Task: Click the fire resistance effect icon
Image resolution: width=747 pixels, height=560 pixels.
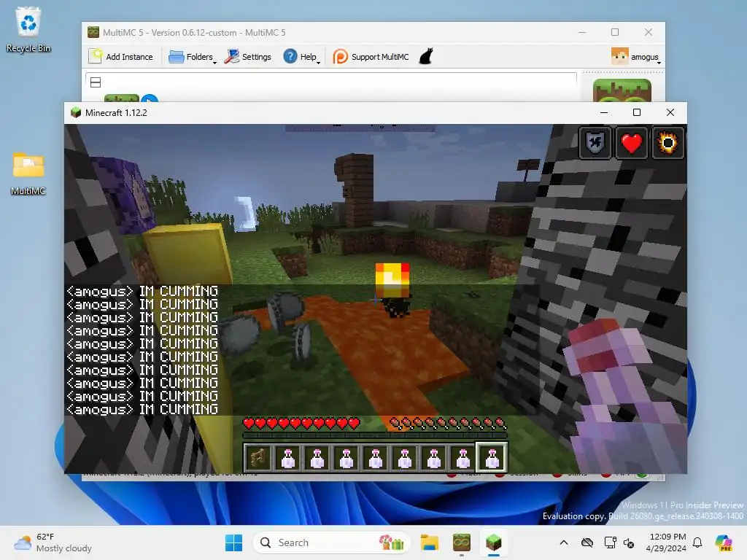Action: click(x=667, y=143)
